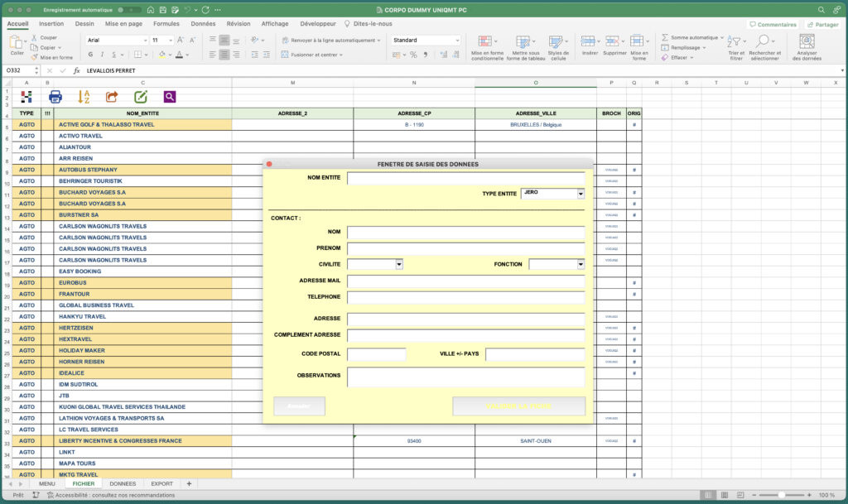Screen dimensions: 848x504
Task: Switch to the EXPORT sheet tab
Action: tap(161, 484)
